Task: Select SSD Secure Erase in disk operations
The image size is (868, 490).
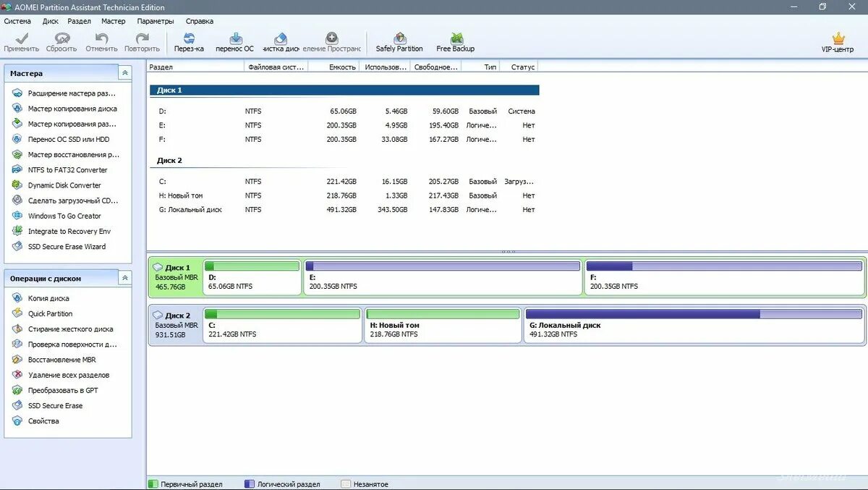Action: (x=47, y=406)
